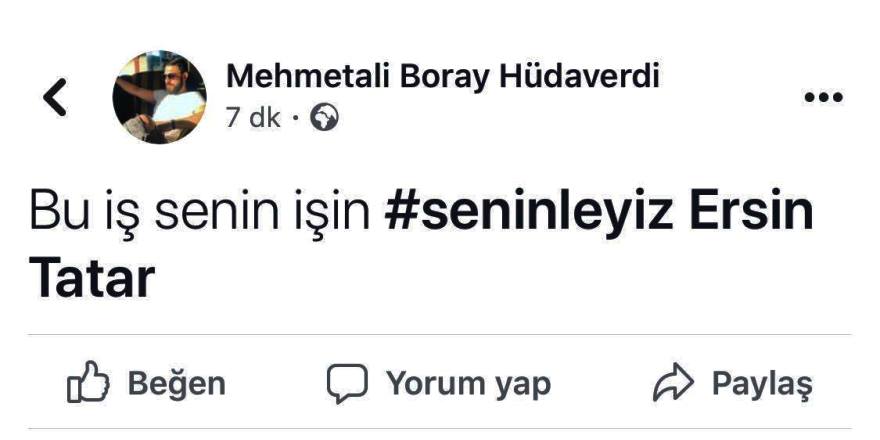Tap the curved share arrow icon
The width and height of the screenshot is (880, 440).
[x=672, y=384]
